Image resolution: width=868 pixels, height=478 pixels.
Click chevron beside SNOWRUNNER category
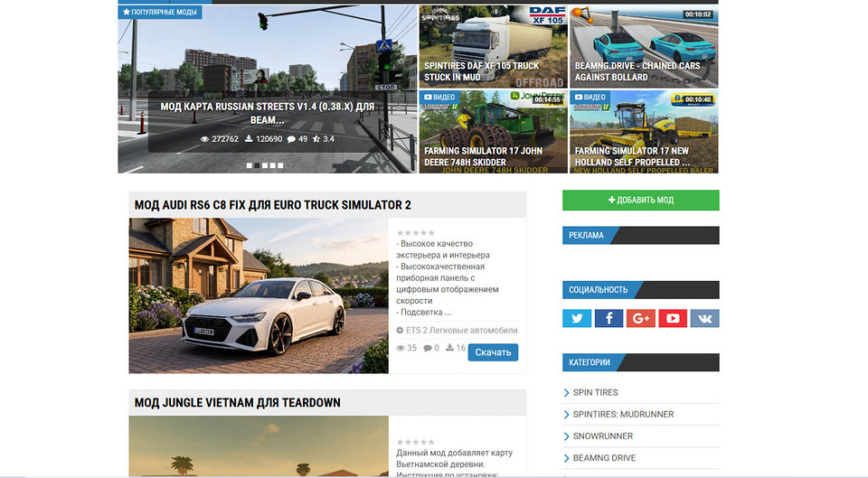point(566,436)
